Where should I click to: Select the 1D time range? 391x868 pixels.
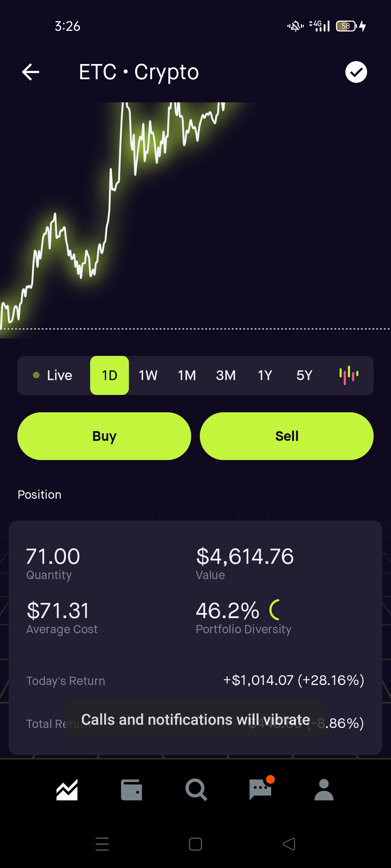point(109,375)
